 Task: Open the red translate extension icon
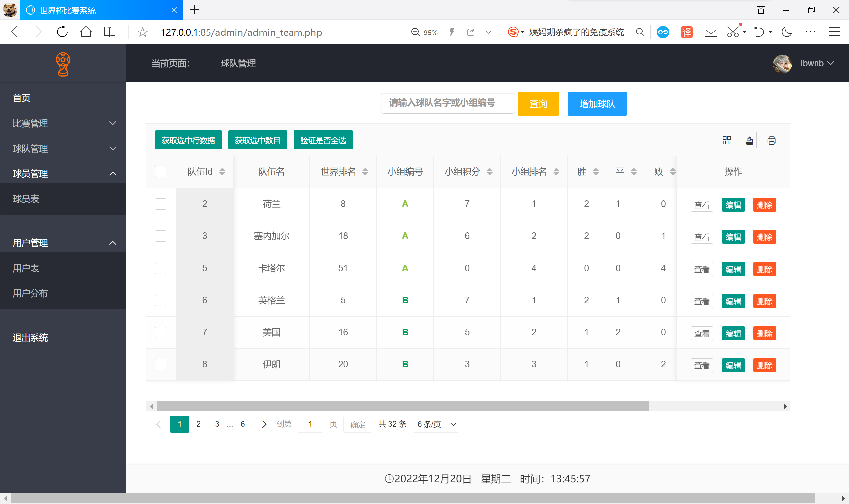687,32
